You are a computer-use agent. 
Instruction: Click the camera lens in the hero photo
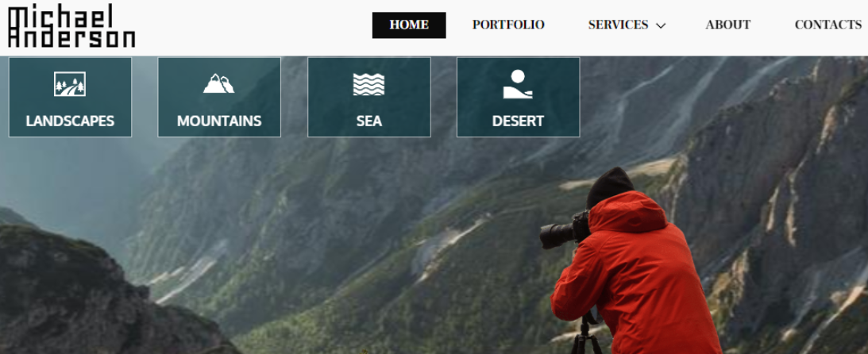coord(557,235)
